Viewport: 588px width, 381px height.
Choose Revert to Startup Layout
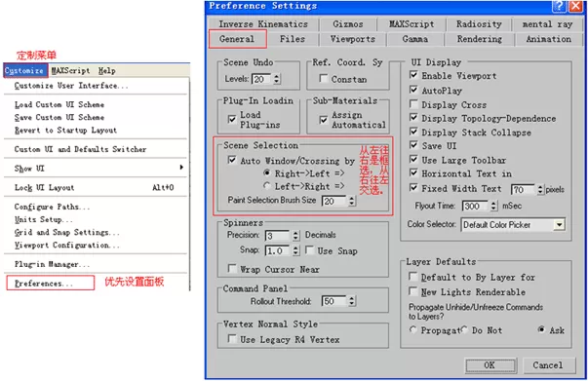pyautogui.click(x=65, y=130)
